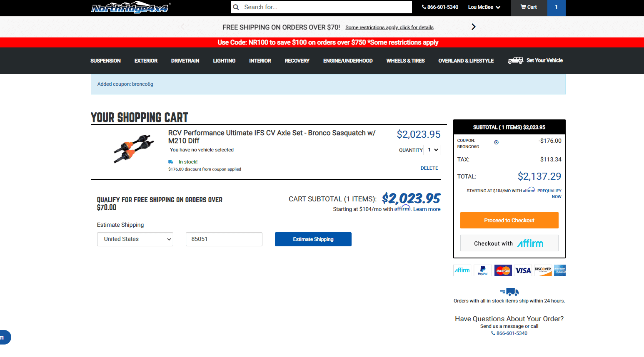Click the Northridge4x4 logo
The image size is (644, 357).
click(131, 7)
